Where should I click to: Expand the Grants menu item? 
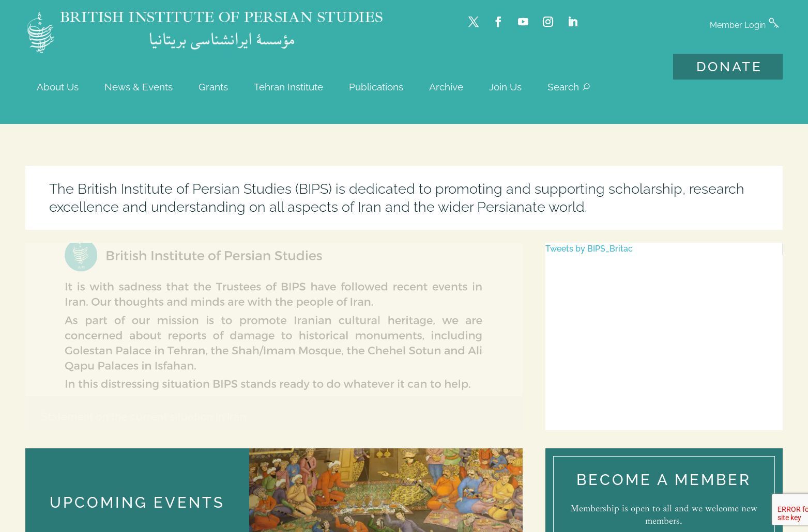[x=213, y=87]
